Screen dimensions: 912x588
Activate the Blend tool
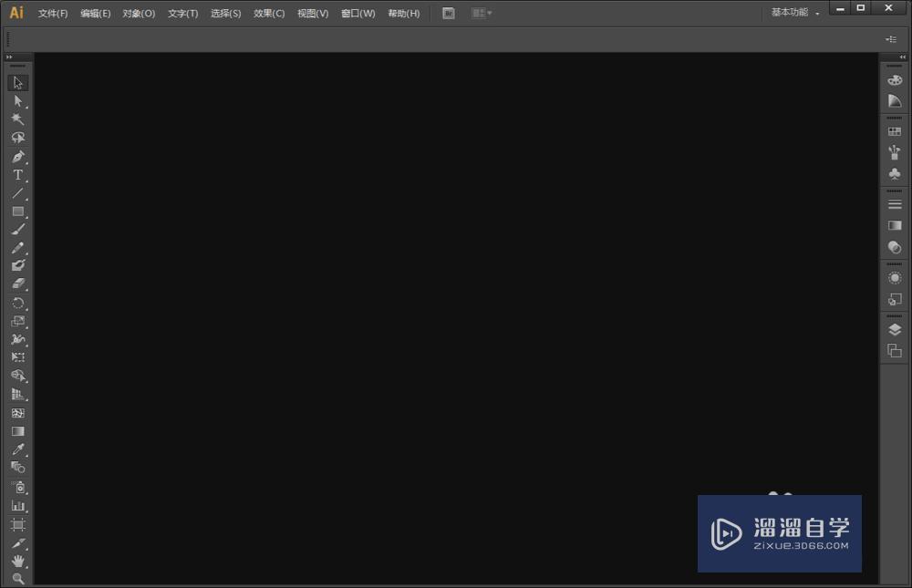point(18,468)
